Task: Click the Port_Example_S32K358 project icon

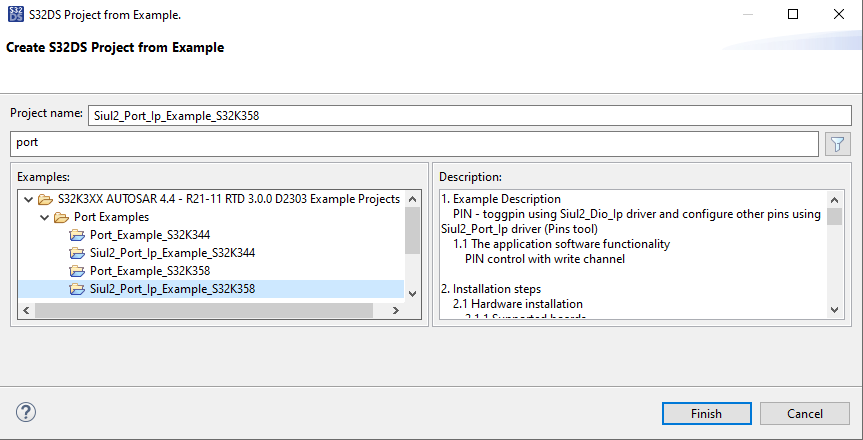Action: tap(77, 271)
